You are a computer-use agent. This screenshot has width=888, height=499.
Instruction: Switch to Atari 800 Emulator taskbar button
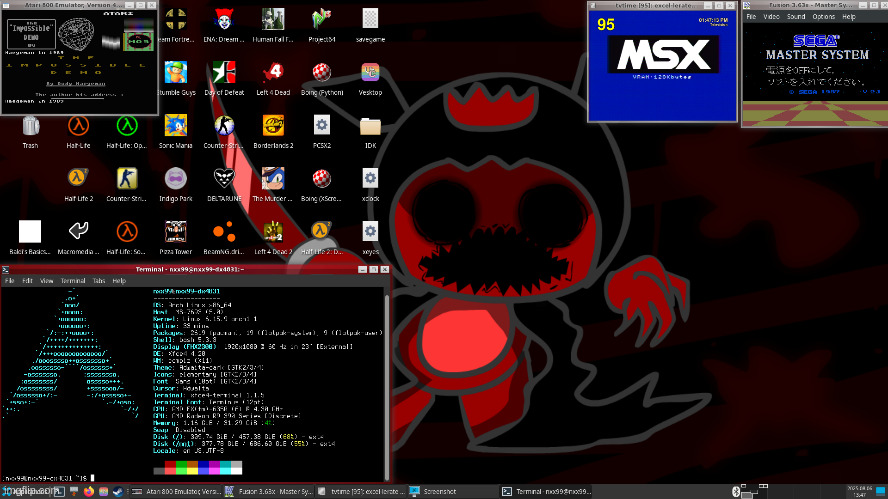(176, 492)
